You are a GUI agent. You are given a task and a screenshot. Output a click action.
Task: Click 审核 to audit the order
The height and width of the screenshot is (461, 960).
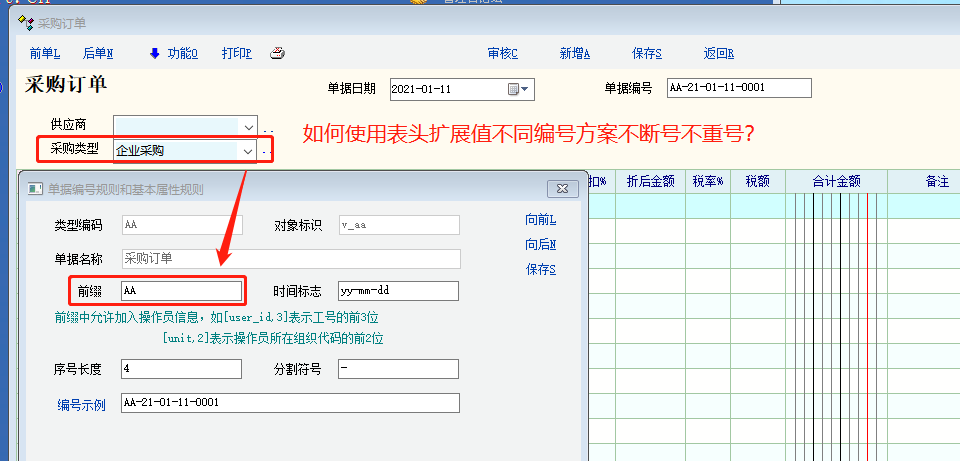click(502, 54)
